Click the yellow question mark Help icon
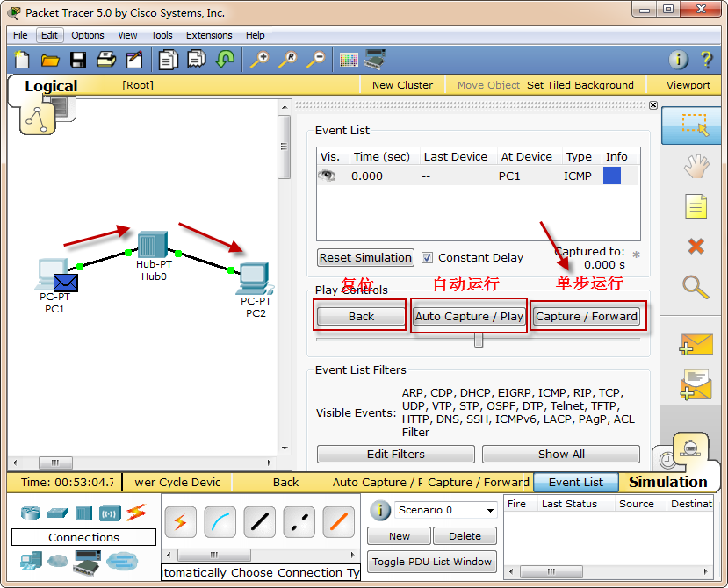 point(706,60)
